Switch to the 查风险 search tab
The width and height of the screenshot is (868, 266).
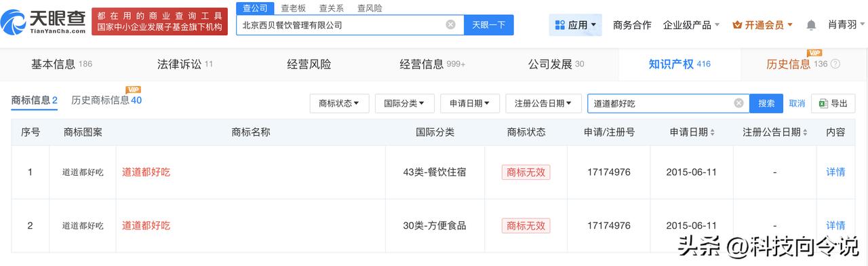tap(370, 8)
